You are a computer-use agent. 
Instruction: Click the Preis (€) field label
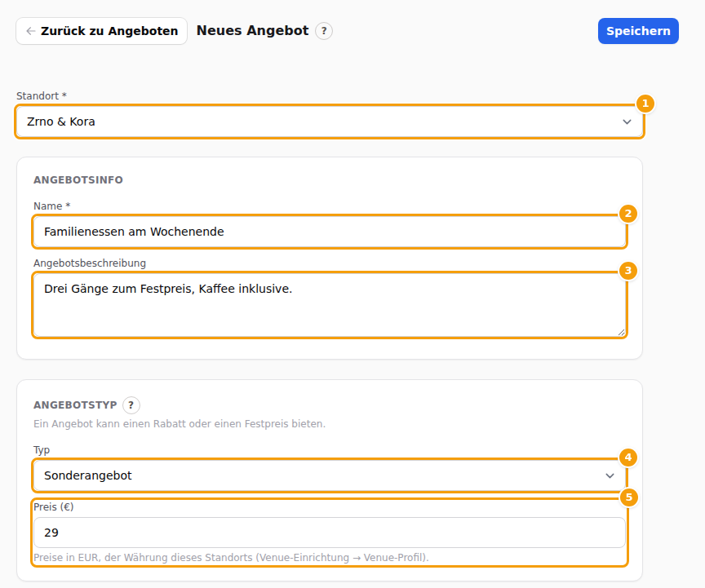pos(54,507)
